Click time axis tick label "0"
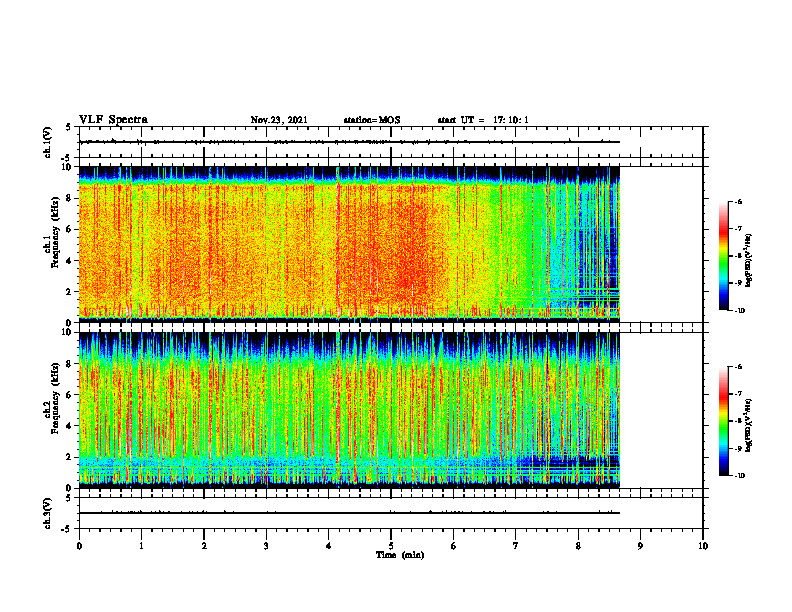 79,546
